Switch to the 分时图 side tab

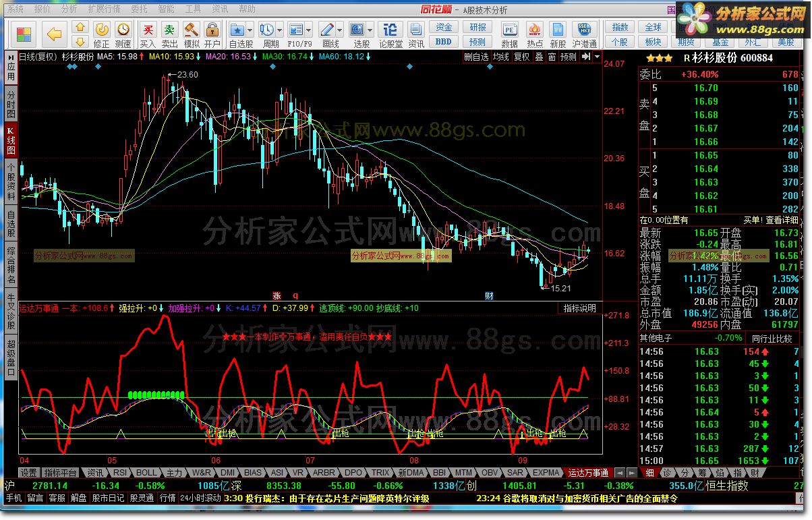(x=11, y=103)
